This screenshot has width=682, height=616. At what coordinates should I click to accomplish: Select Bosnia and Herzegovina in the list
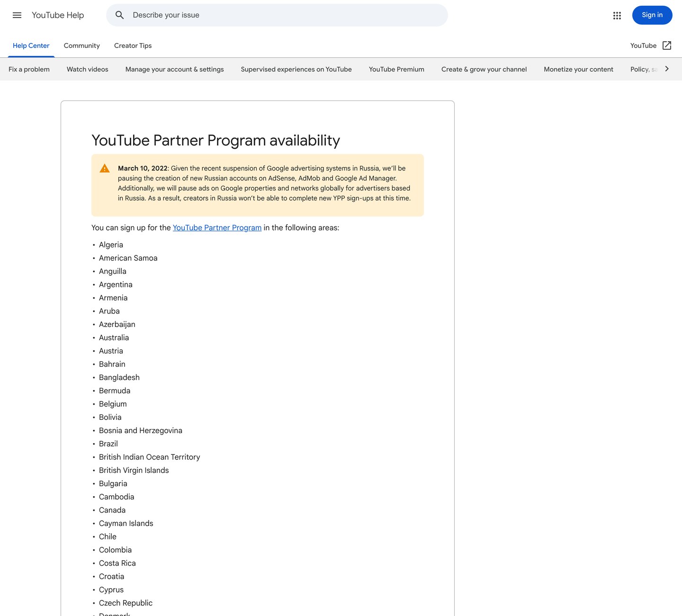tap(141, 430)
